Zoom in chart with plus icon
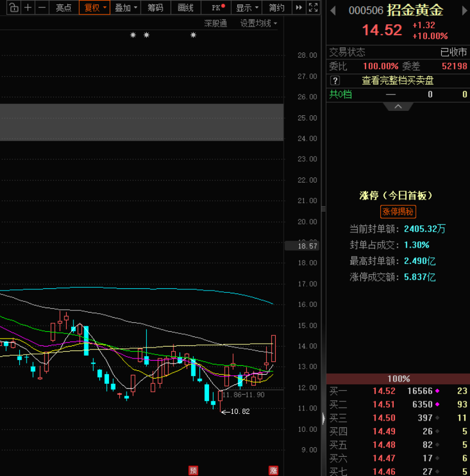Viewport: 470px width, 476px height. click(x=28, y=7)
